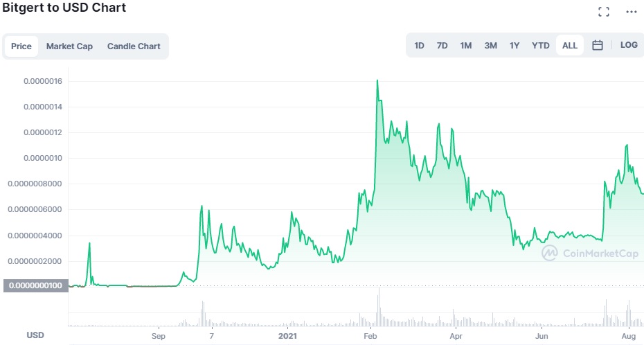Click the 0.0000010 y-axis label
This screenshot has width=644, height=345.
(x=43, y=158)
